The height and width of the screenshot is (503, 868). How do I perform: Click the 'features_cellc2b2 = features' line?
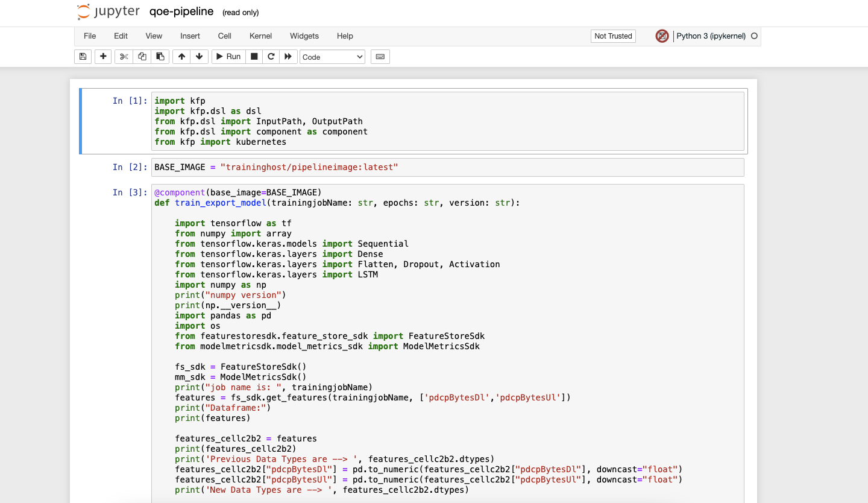pos(246,438)
